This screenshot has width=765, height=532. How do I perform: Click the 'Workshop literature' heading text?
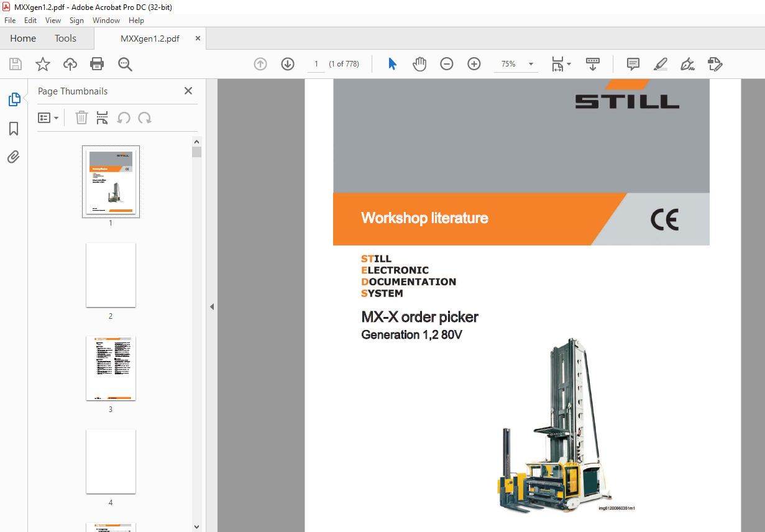click(x=424, y=218)
